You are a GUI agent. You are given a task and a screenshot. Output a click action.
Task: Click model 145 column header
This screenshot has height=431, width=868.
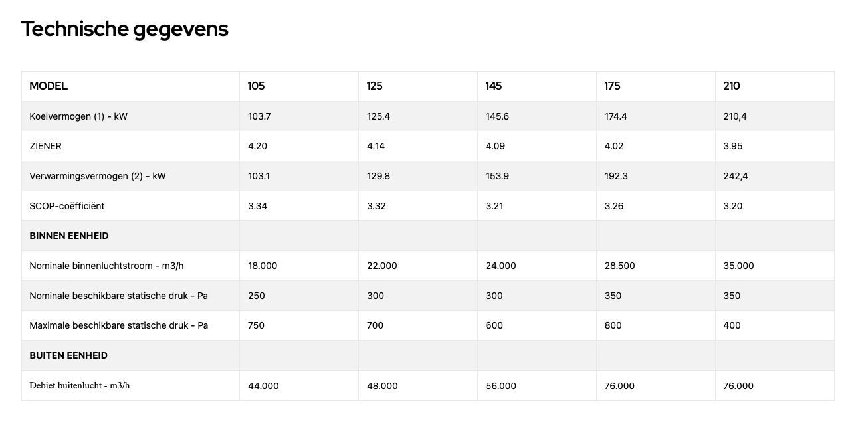(x=494, y=86)
